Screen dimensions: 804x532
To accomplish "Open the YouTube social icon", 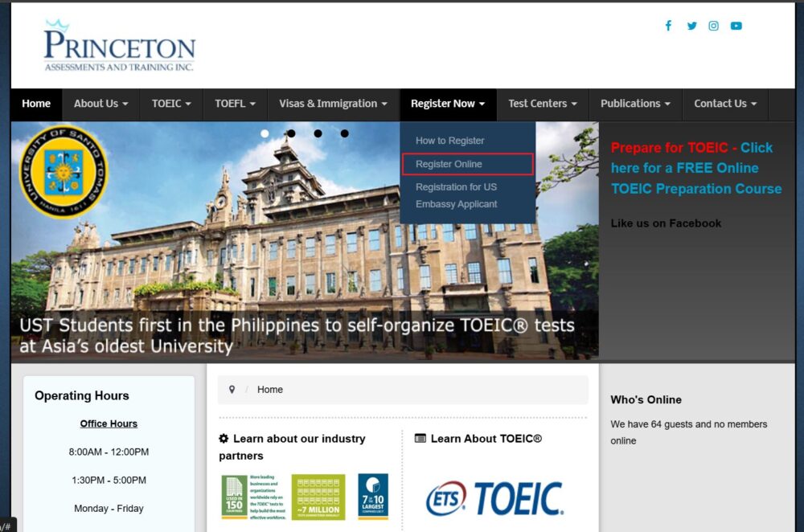I will click(736, 26).
